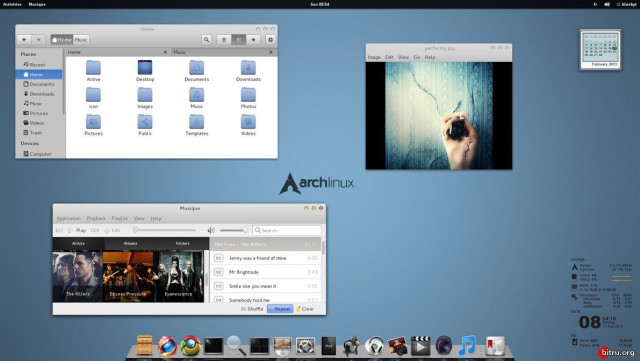Open Musique's Playback menu
This screenshot has height=361, width=640.
(x=96, y=218)
